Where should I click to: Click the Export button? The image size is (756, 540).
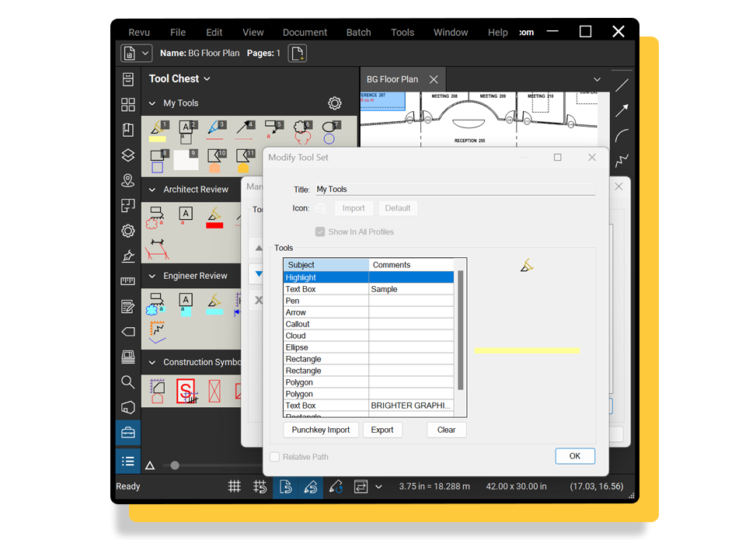click(381, 430)
